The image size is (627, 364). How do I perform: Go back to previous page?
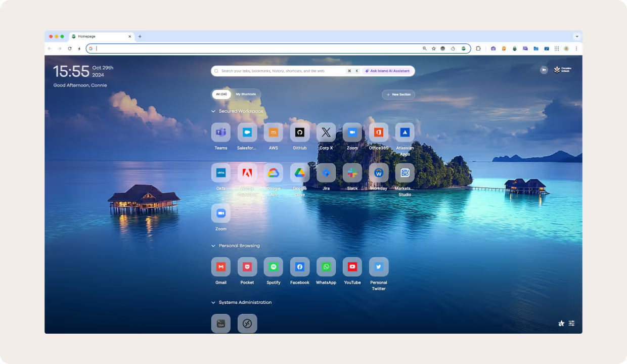(50, 49)
